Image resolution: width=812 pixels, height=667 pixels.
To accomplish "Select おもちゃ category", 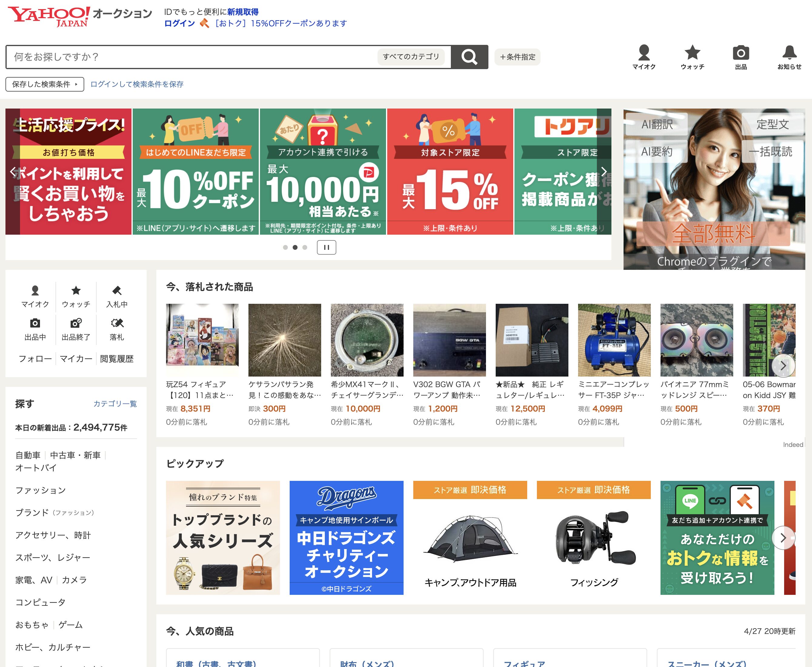I will [32, 625].
